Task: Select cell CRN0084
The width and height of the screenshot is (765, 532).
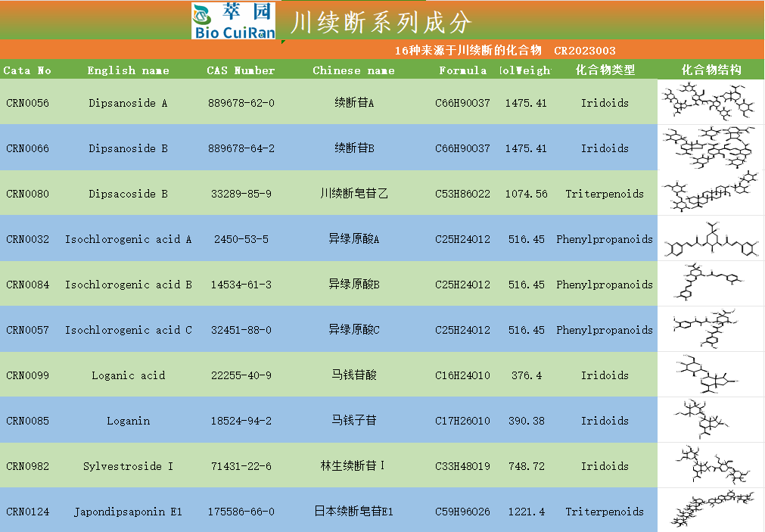Action: tap(28, 285)
